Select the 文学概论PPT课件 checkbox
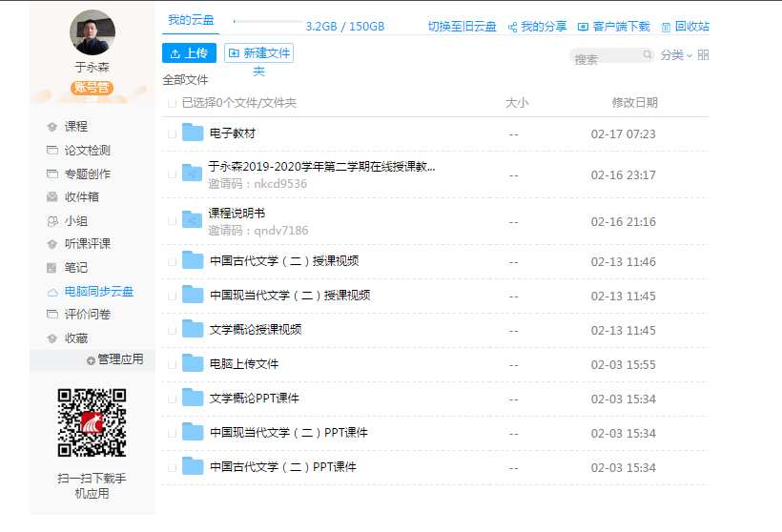Viewport: 782px width, 532px height. pos(173,399)
